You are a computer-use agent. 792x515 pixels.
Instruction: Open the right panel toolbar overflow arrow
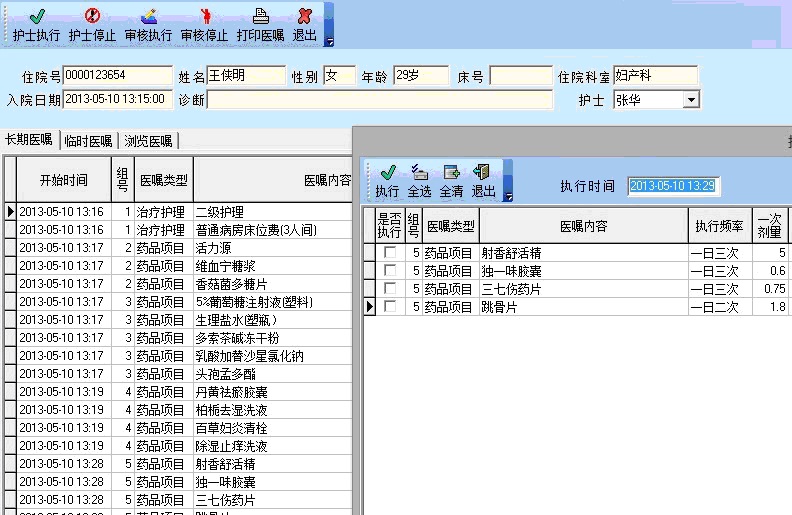[508, 197]
